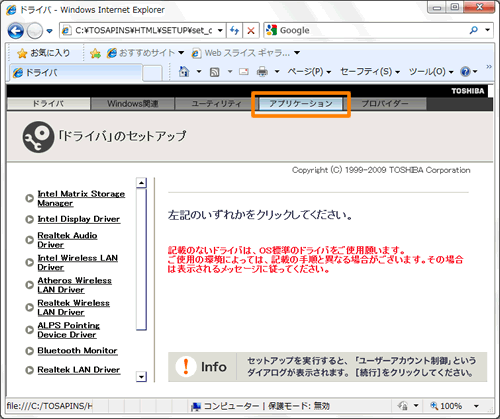Expand the print options dropdown arrow

pyautogui.click(x=277, y=71)
